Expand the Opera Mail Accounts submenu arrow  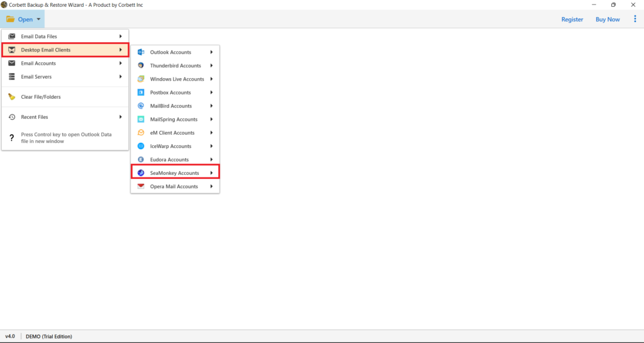pos(211,186)
